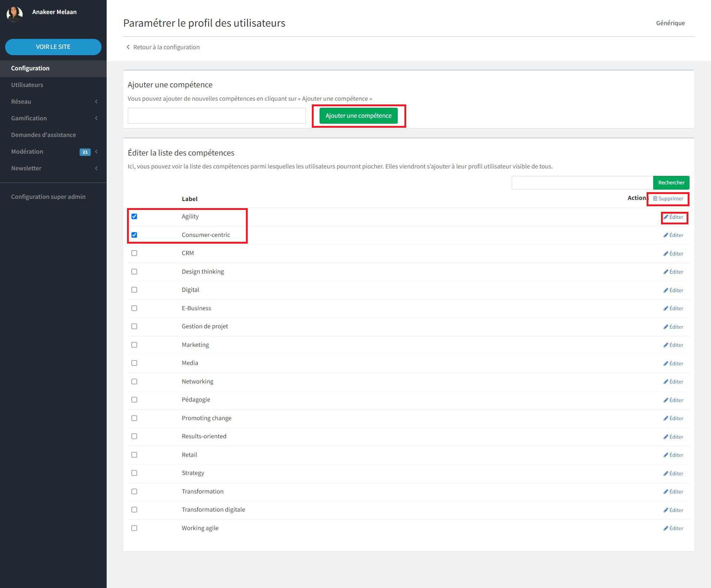Screen dimensions: 711x588
Task: Click the pencil edit icon for CRM row
Action: click(666, 254)
